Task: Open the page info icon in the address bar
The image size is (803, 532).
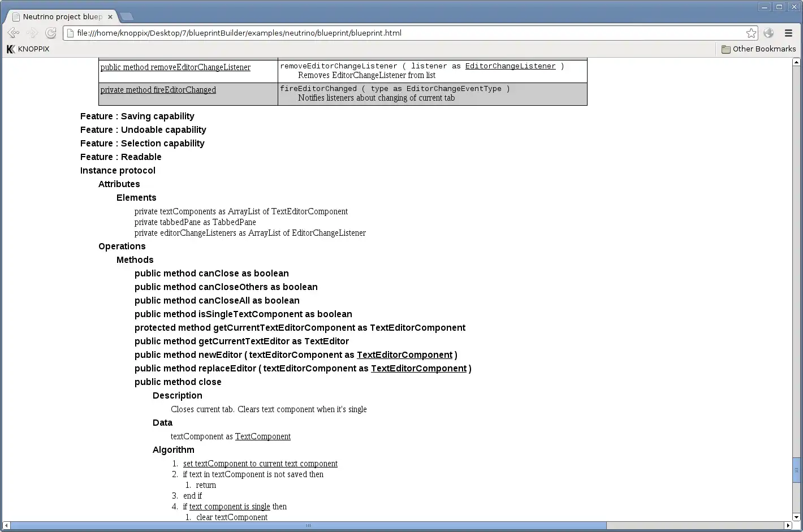Action: (x=70, y=33)
